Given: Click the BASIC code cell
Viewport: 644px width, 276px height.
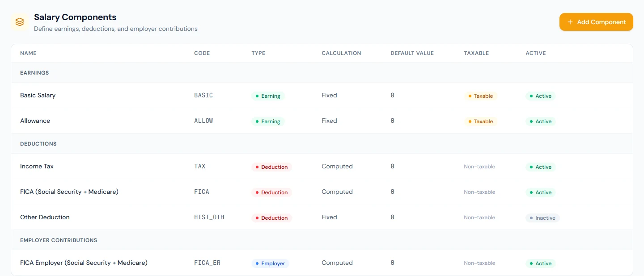Looking at the screenshot, I should tap(203, 95).
